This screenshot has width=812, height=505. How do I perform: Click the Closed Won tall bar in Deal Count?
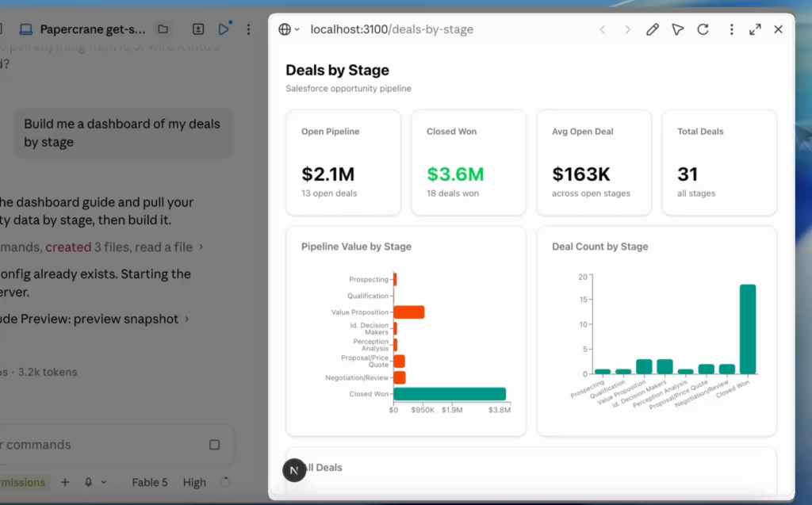tap(747, 329)
